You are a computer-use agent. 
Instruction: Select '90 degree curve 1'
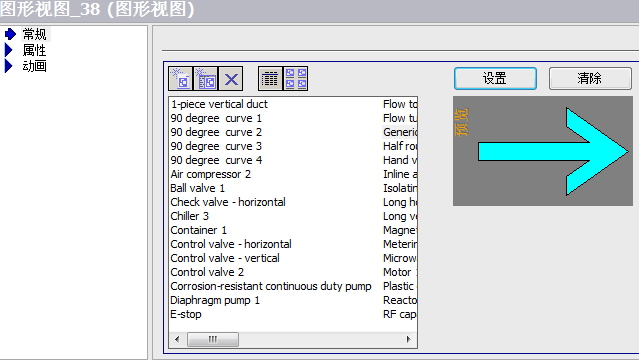216,118
